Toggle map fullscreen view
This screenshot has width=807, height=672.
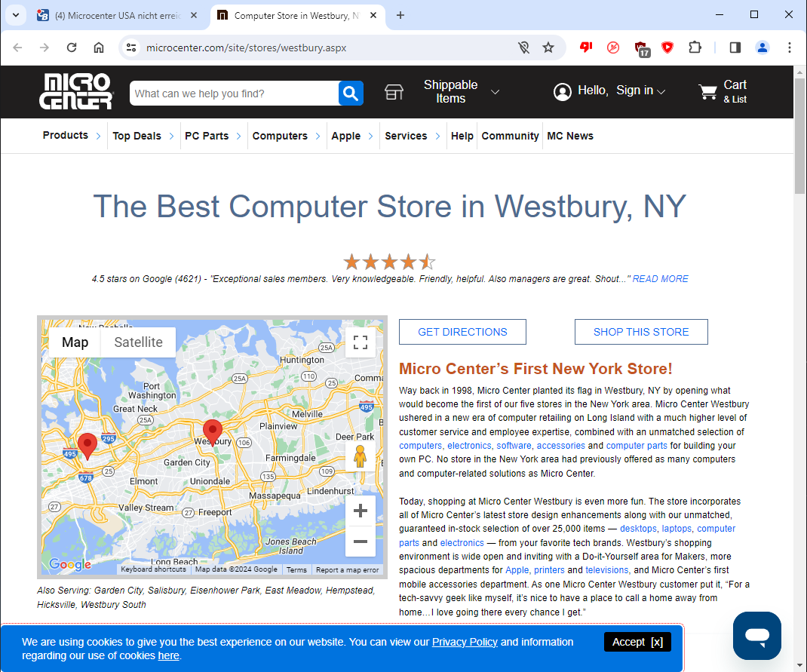click(x=361, y=342)
